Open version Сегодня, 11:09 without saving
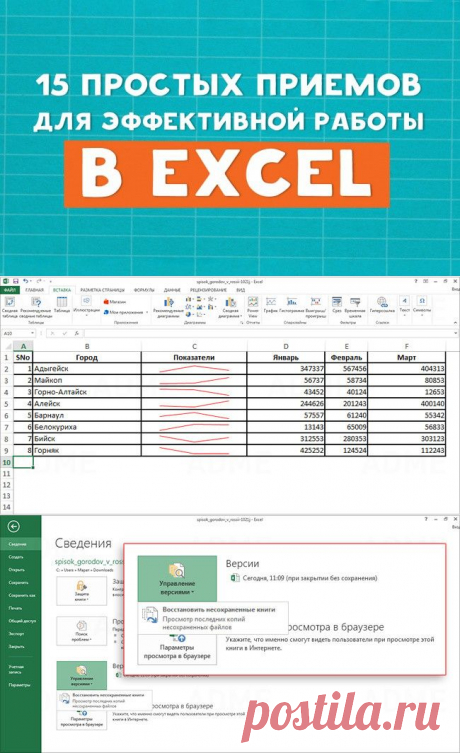460x753 pixels. tap(304, 578)
